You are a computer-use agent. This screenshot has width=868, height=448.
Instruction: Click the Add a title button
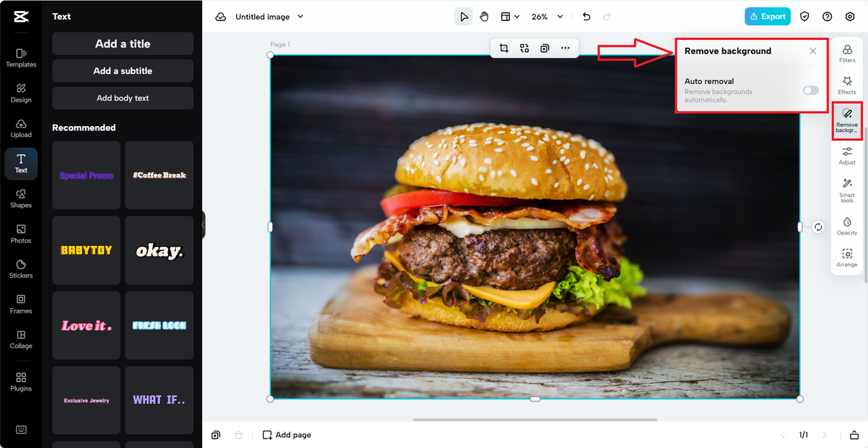click(123, 43)
